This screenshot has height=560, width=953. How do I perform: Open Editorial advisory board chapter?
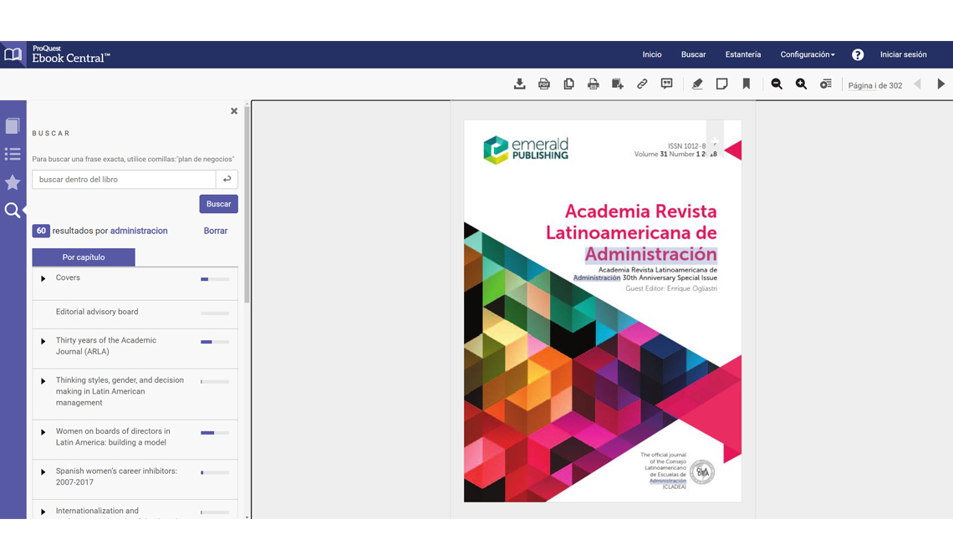coord(97,312)
